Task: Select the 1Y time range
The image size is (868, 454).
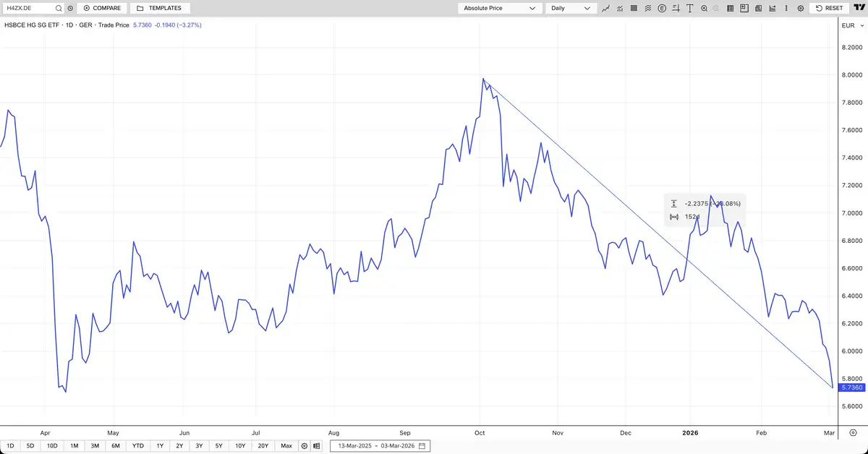Action: (x=160, y=446)
